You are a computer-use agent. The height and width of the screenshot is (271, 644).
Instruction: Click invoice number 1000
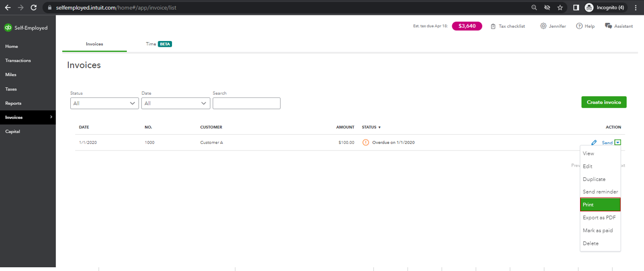pos(150,143)
